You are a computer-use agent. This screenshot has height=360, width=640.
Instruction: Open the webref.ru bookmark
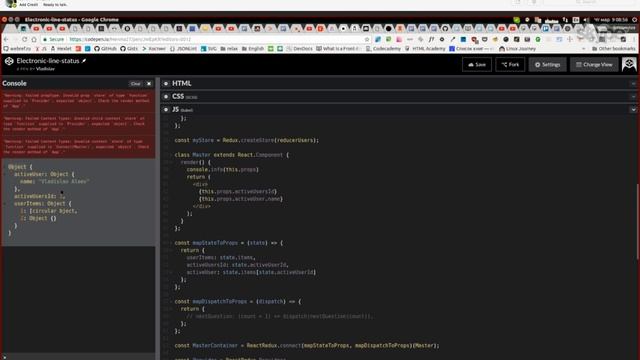pos(17,49)
